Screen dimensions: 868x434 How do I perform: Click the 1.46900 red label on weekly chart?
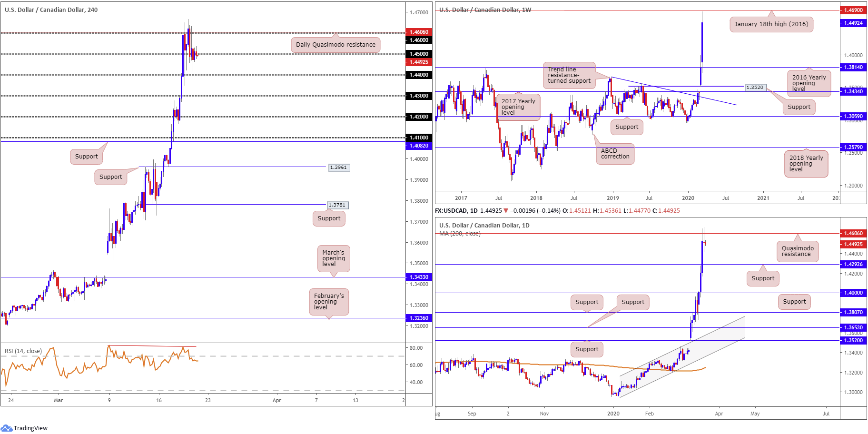(x=853, y=10)
